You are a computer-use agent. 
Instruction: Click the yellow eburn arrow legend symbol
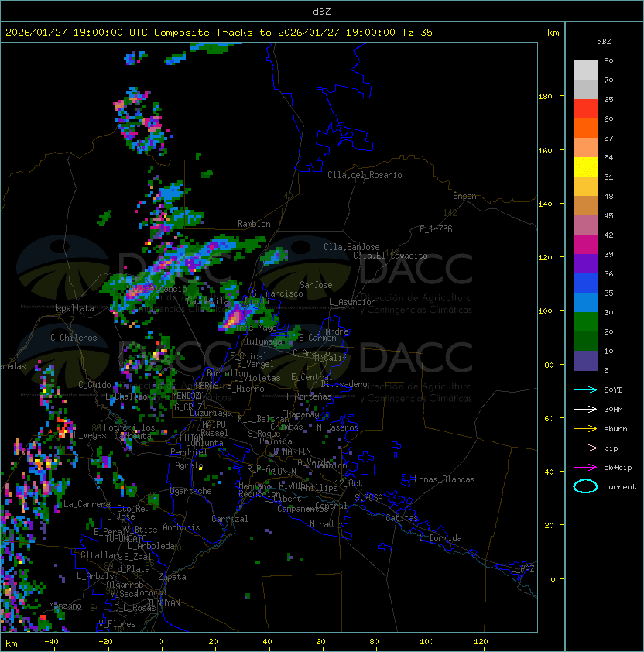coord(585,428)
